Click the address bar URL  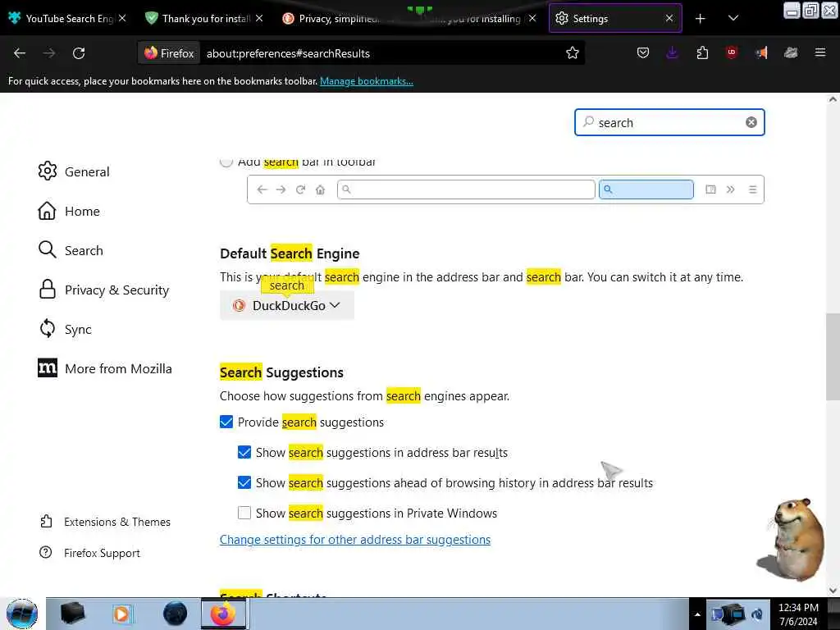click(288, 53)
